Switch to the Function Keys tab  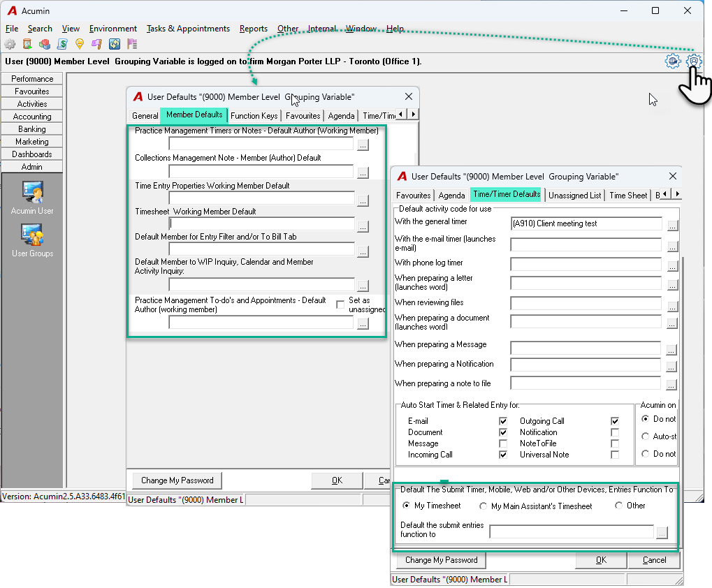[x=254, y=116]
